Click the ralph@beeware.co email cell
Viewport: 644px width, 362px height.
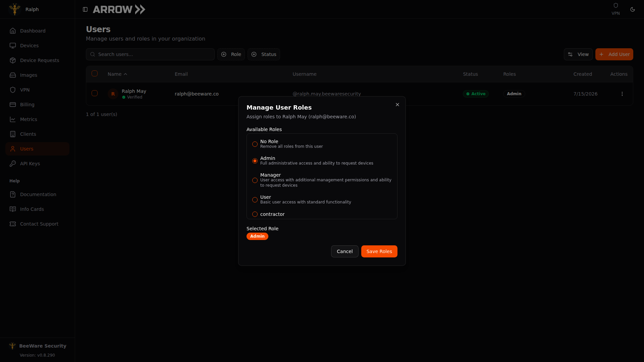197,94
